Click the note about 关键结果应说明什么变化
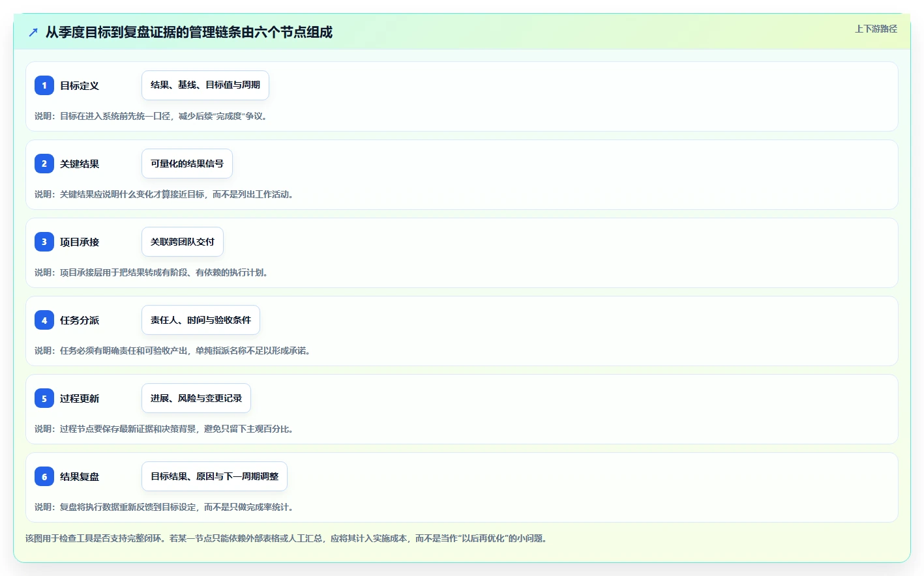This screenshot has width=924, height=576. (x=164, y=194)
